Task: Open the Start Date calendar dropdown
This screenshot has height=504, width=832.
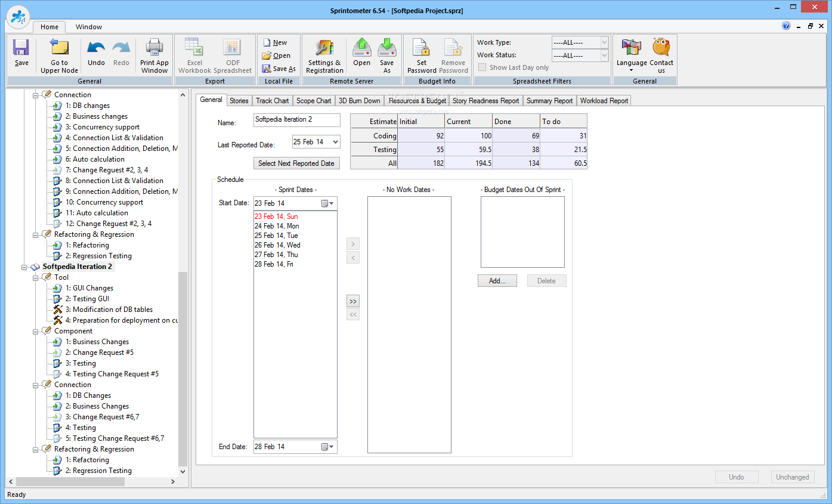Action: click(327, 203)
